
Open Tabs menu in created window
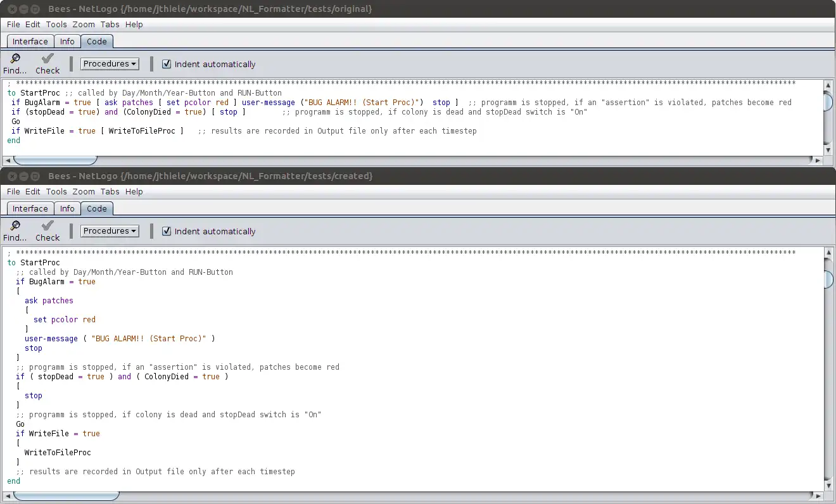pos(110,191)
